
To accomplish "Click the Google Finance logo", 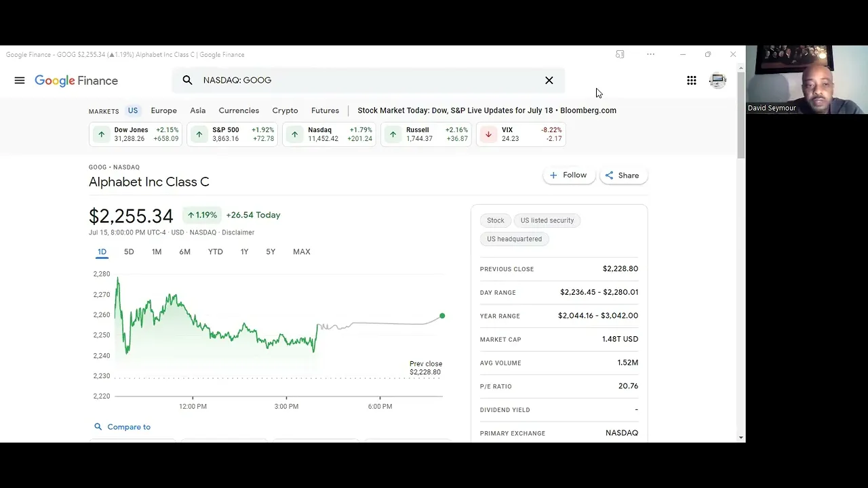I will (76, 81).
